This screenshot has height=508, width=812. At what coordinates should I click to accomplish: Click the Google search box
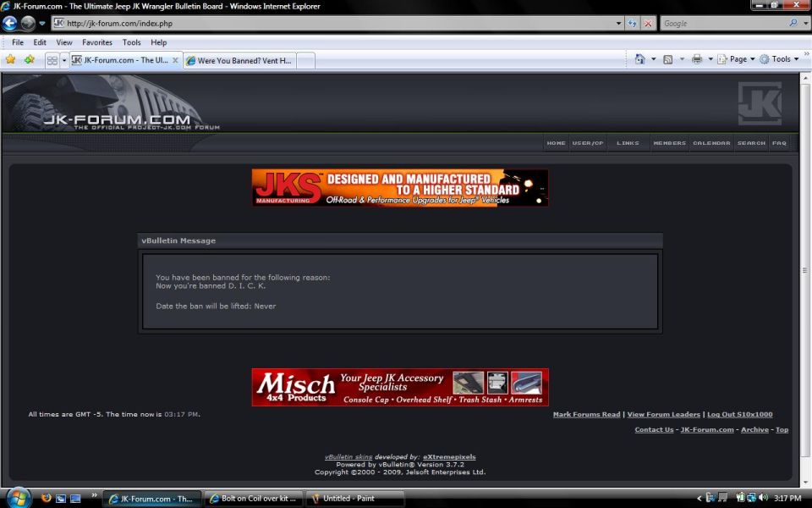(723, 24)
